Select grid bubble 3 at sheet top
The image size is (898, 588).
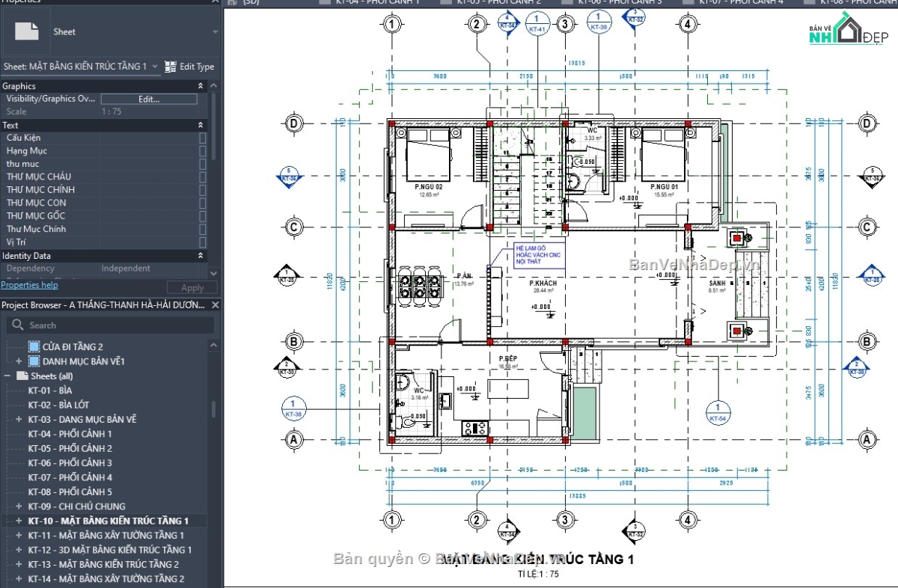[x=565, y=25]
